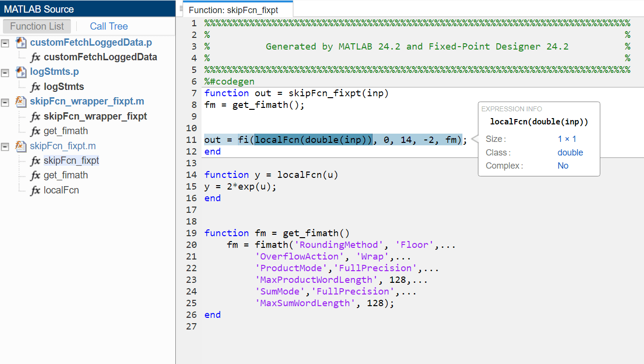Open the skipFcn_wrapper_fixpt.m file link
Image resolution: width=644 pixels, height=364 pixels.
coord(86,102)
